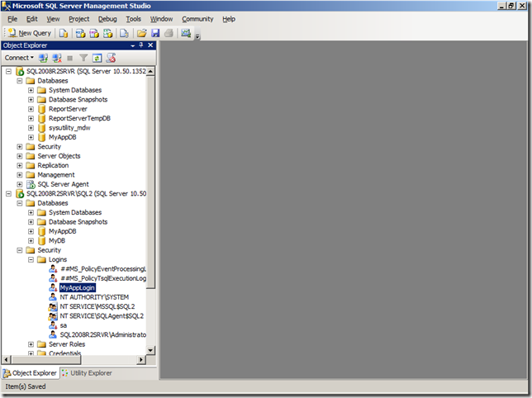Screen dimensions: 532x398
Task: Click the horizontal scrollbar thumb
Action: pyautogui.click(x=45, y=359)
